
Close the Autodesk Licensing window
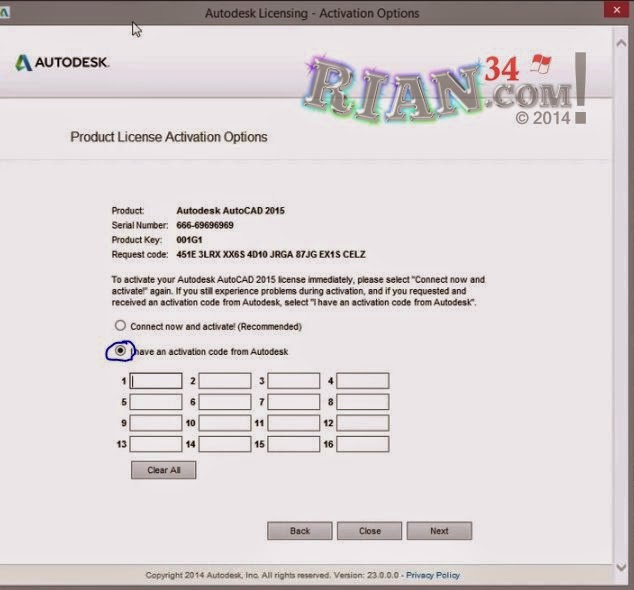(617, 10)
